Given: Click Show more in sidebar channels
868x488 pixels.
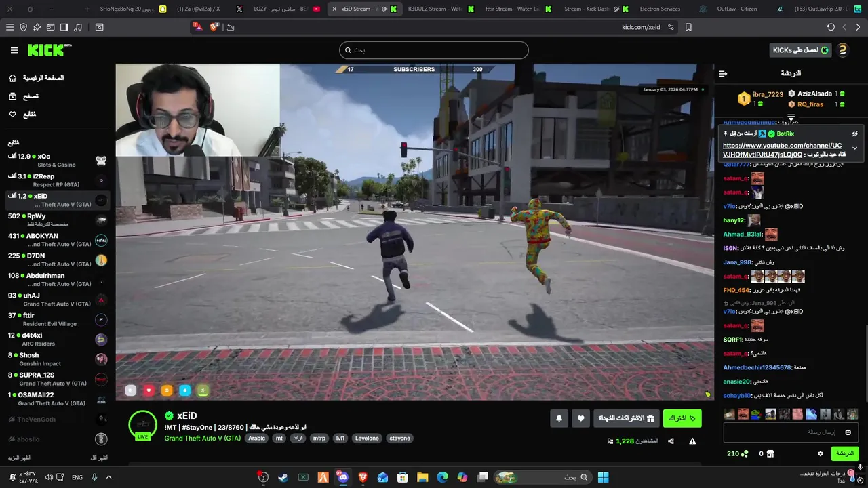Looking at the screenshot, I should point(20,458).
